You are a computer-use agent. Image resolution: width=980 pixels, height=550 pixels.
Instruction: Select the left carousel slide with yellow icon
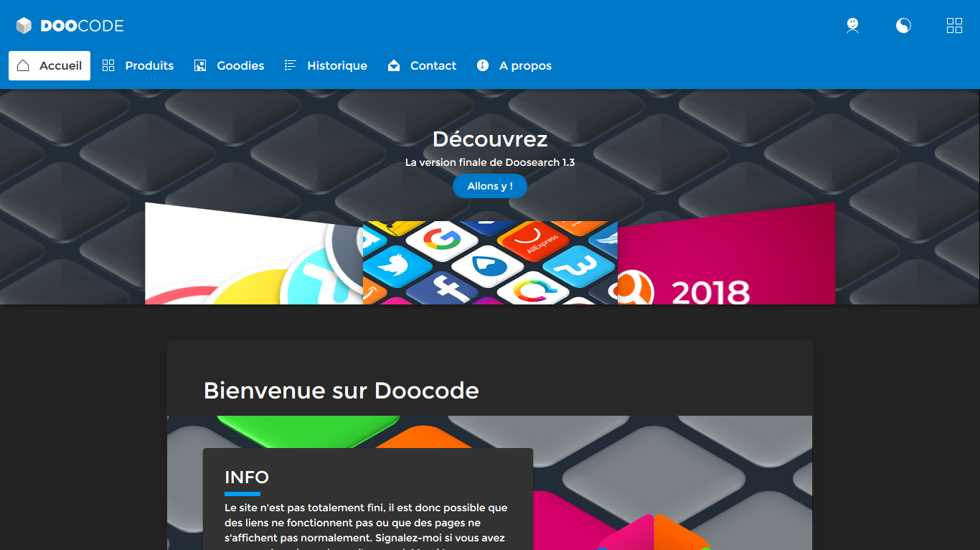254,253
